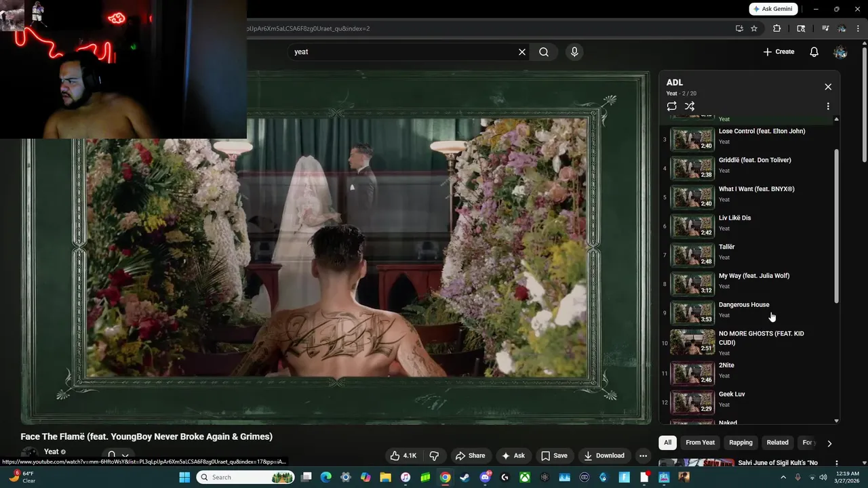Open YouTube notifications bell
The height and width of the screenshot is (488, 868).
814,52
